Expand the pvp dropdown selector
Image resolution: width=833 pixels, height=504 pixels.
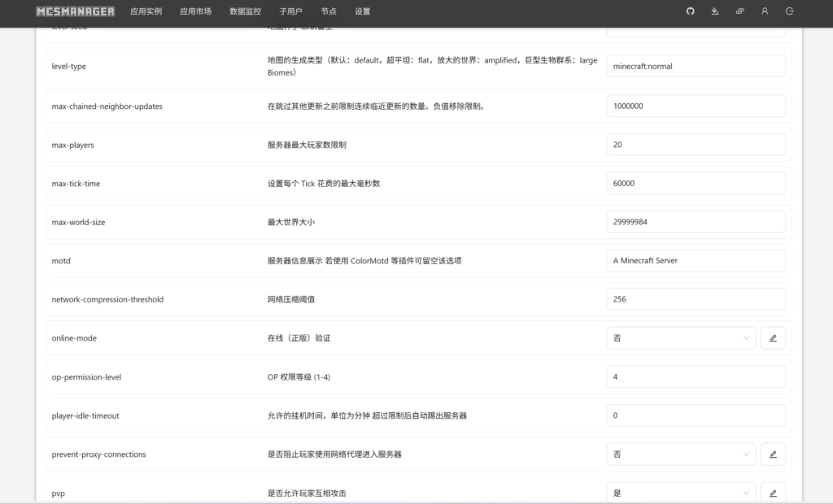tap(681, 493)
